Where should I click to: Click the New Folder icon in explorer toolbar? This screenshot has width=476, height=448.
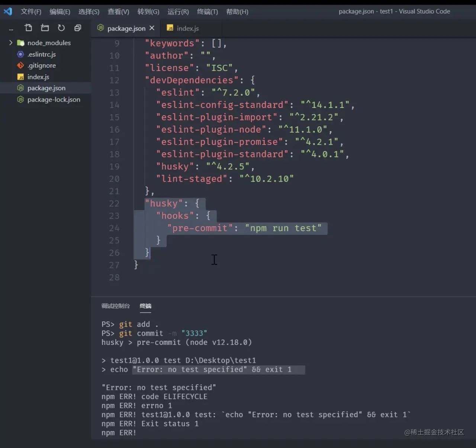point(45,28)
